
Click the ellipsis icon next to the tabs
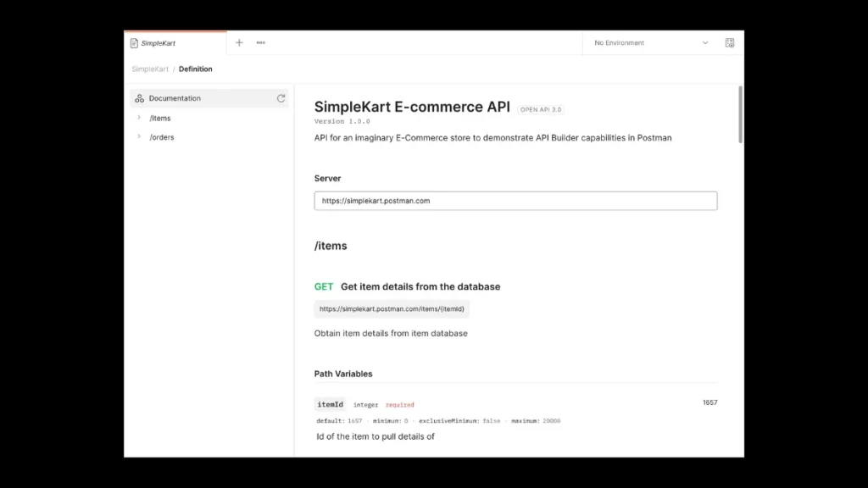(260, 42)
